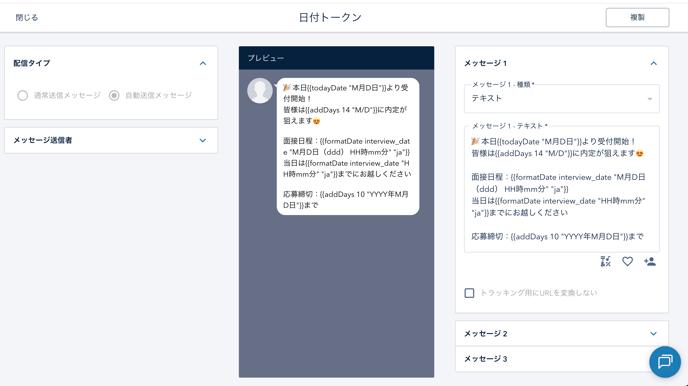Expand the メッセージ3 section
Viewport: 688px width, 386px height.
[x=562, y=359]
